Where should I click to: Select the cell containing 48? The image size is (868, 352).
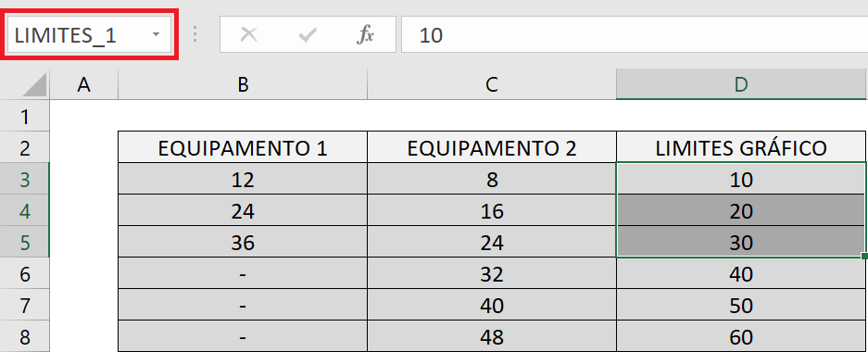pos(492,336)
